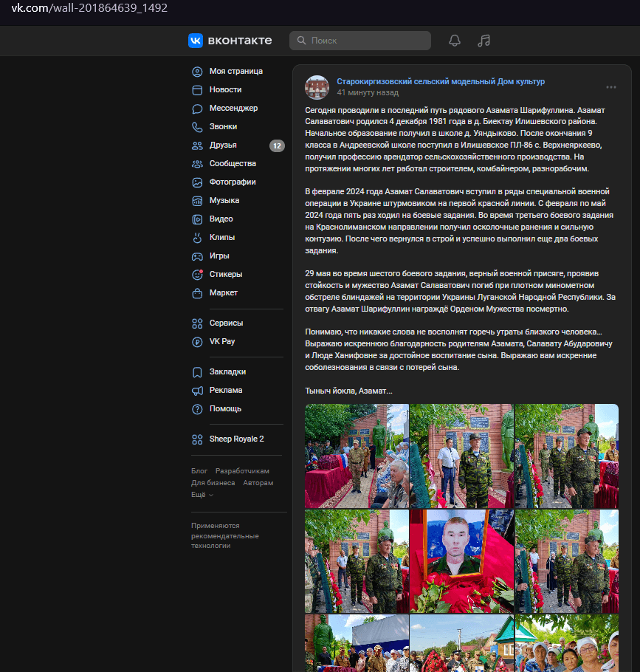The width and height of the screenshot is (640, 672).
Task: Click the Реклама megaphone icon
Action: click(x=197, y=391)
